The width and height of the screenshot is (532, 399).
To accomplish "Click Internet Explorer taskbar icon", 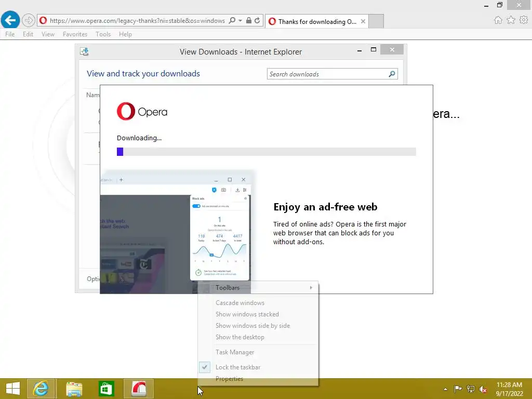I will click(x=41, y=389).
